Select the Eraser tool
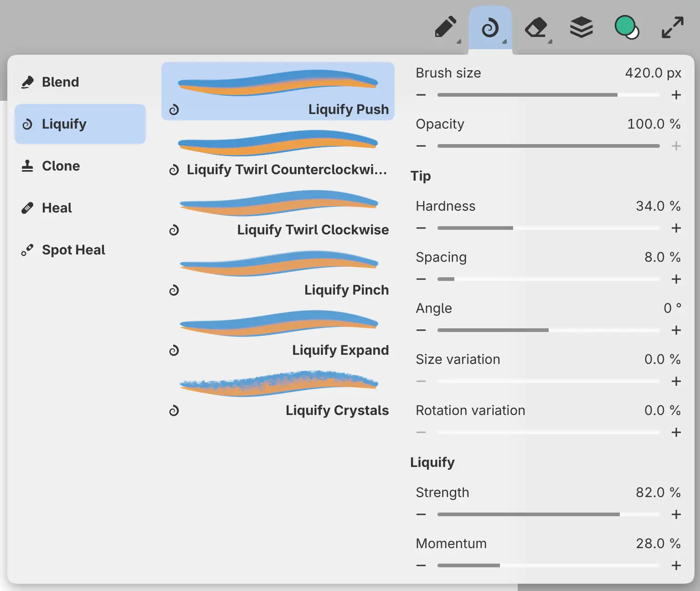This screenshot has height=591, width=700. [x=536, y=28]
